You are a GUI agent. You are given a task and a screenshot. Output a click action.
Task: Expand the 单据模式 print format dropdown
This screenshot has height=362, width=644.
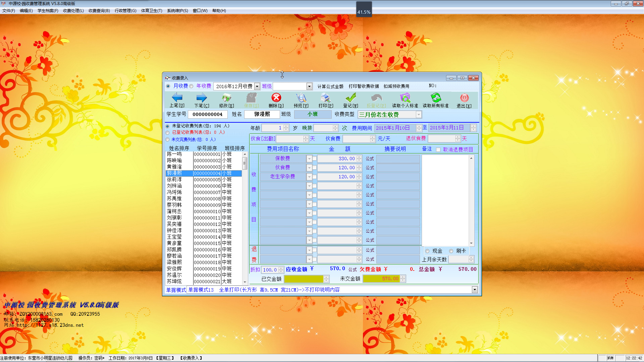click(474, 290)
